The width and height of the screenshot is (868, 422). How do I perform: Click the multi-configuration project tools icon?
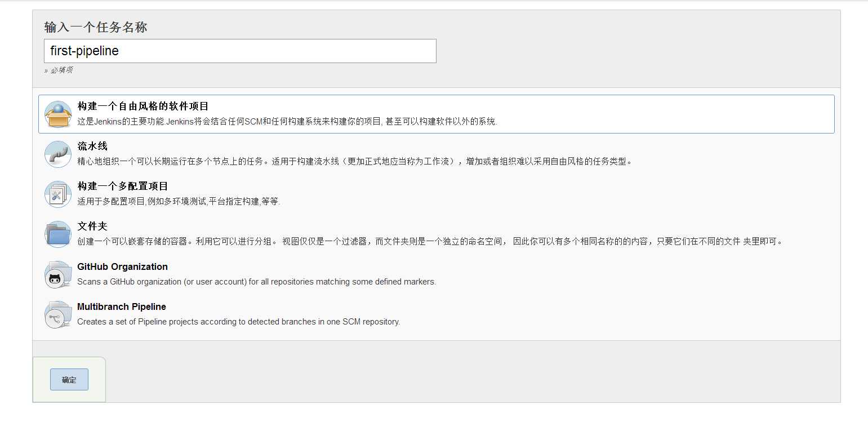(x=58, y=194)
